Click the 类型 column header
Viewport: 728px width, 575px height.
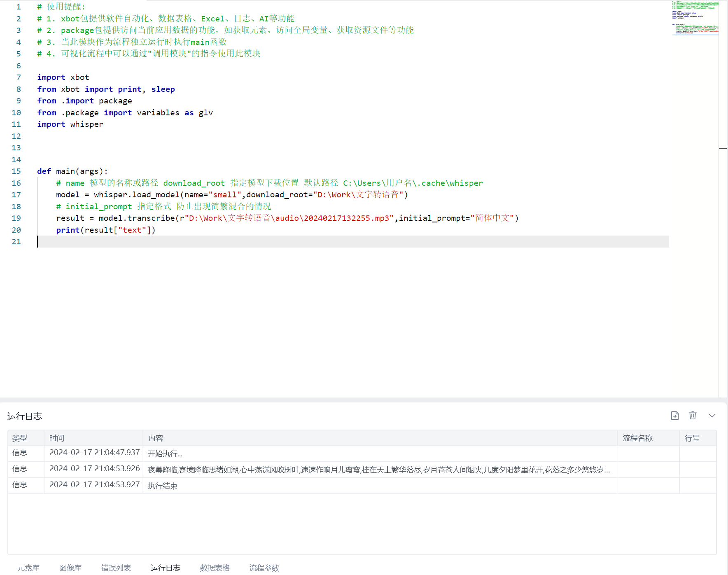pyautogui.click(x=20, y=438)
